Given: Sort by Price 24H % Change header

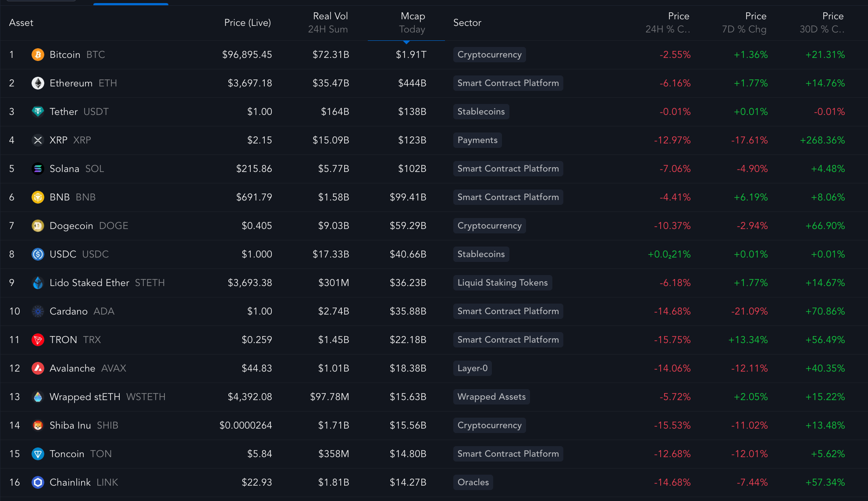Looking at the screenshot, I should (668, 23).
